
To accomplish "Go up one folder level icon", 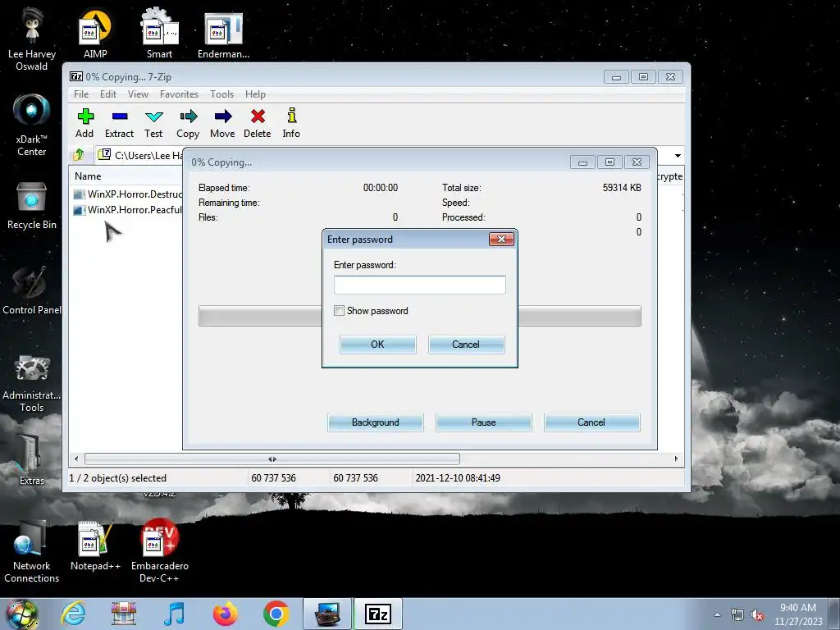I will [x=79, y=155].
